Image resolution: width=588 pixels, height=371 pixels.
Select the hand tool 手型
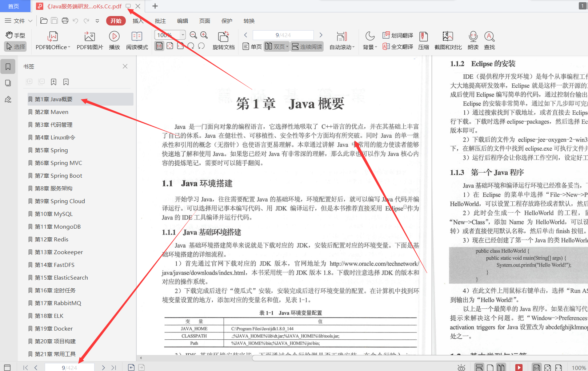click(x=15, y=35)
